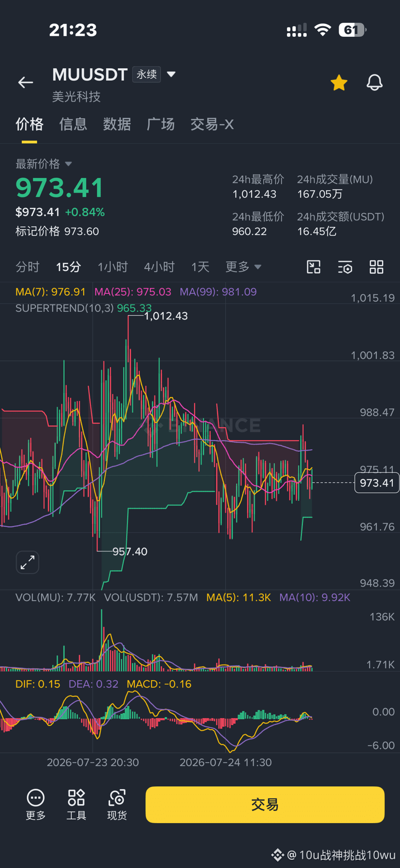Switch to 现货 spot market
This screenshot has height=868, width=400.
tap(117, 804)
